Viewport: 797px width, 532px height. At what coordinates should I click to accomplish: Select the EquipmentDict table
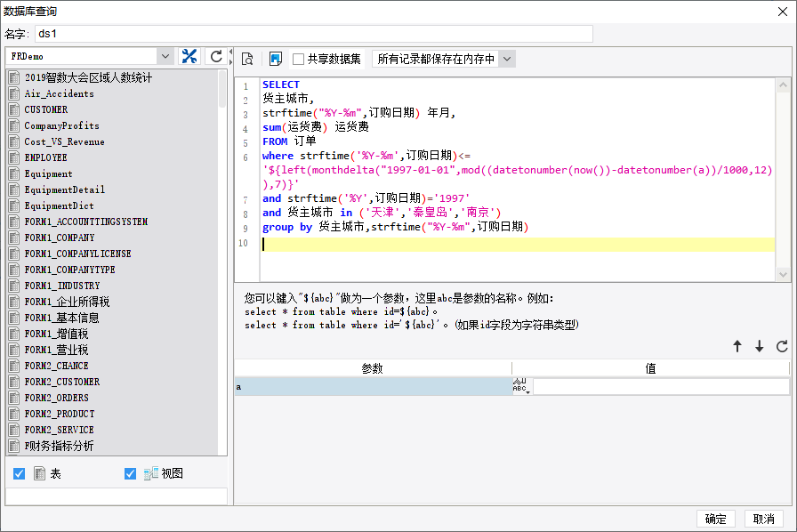[60, 206]
